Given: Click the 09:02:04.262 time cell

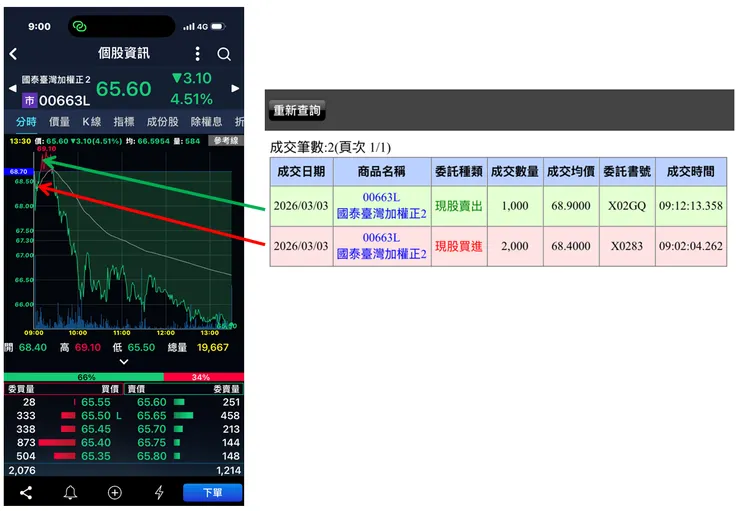Looking at the screenshot, I should [x=691, y=246].
